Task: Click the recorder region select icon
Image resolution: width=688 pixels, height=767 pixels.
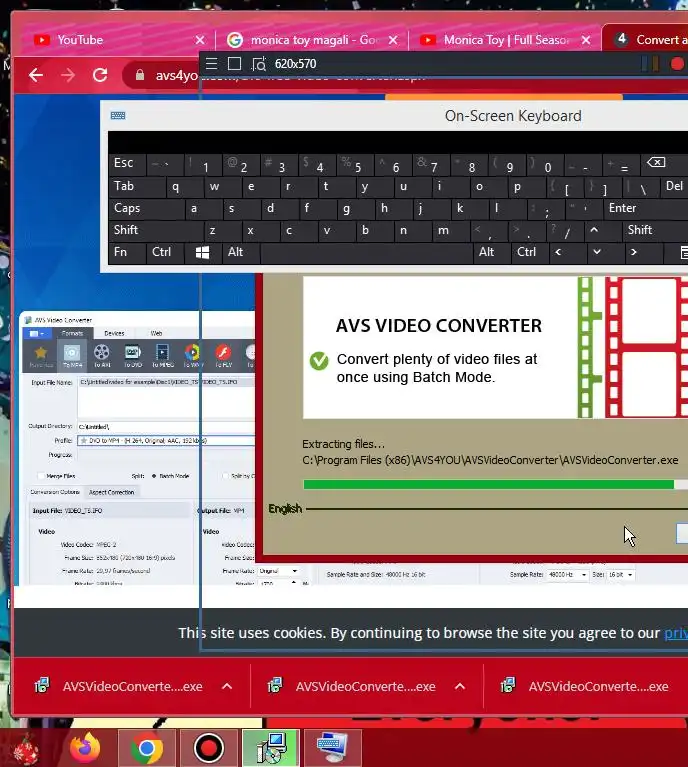Action: (259, 64)
